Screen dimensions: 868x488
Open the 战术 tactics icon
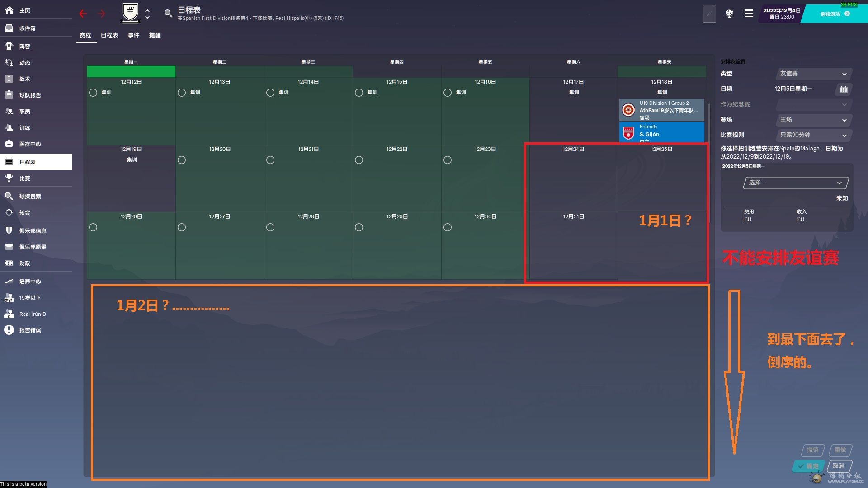tap(9, 79)
